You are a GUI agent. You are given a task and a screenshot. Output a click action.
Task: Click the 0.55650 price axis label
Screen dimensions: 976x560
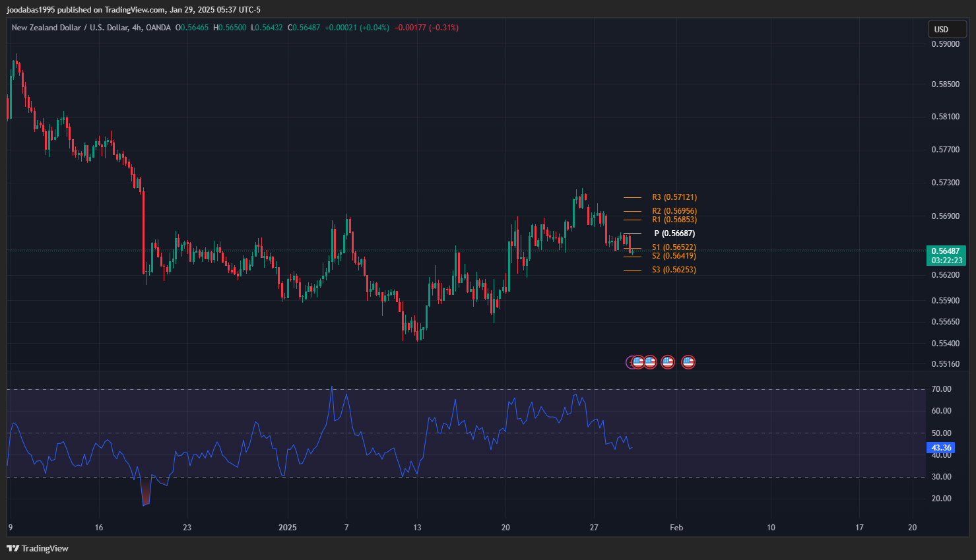[946, 322]
